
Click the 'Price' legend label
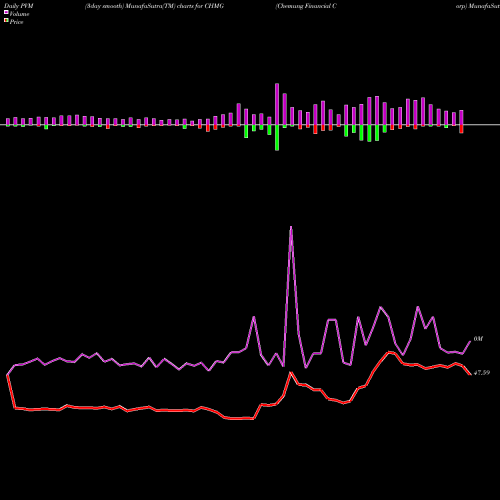pos(16,22)
